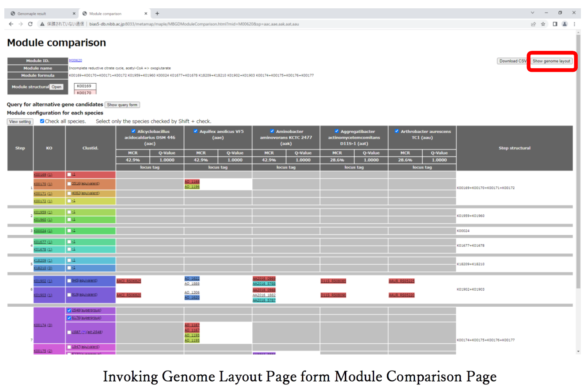Uncheck the 'Check all species' checkbox
Viewport: 588px width, 386px height.
[42, 121]
